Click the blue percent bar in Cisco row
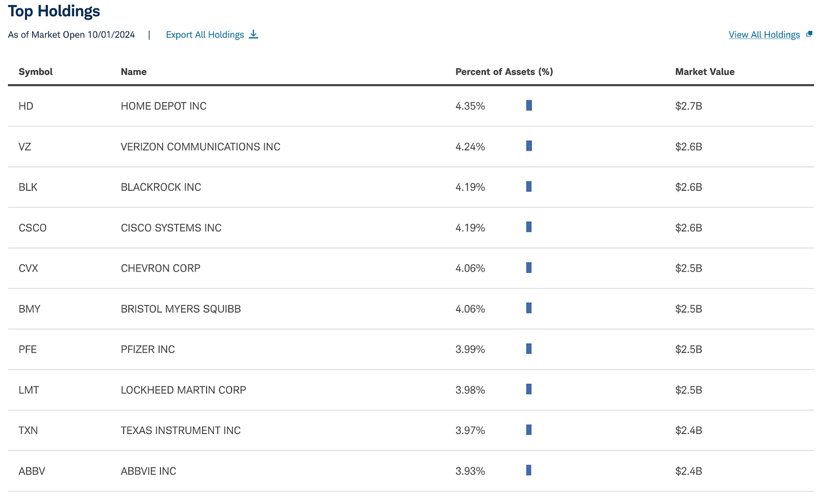Viewport: 822px width, 504px height. (x=529, y=227)
